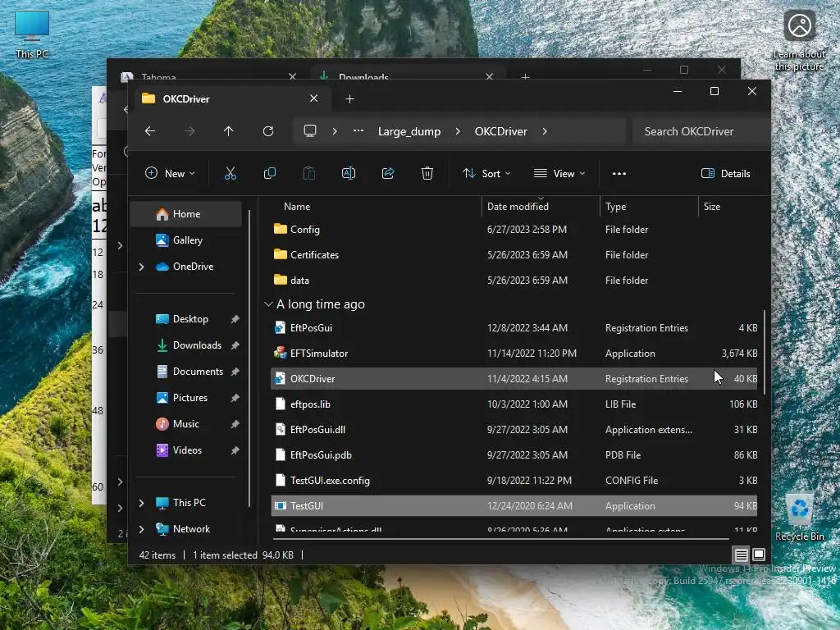This screenshot has width=840, height=630.
Task: Select the Config folder
Action: (x=514, y=230)
